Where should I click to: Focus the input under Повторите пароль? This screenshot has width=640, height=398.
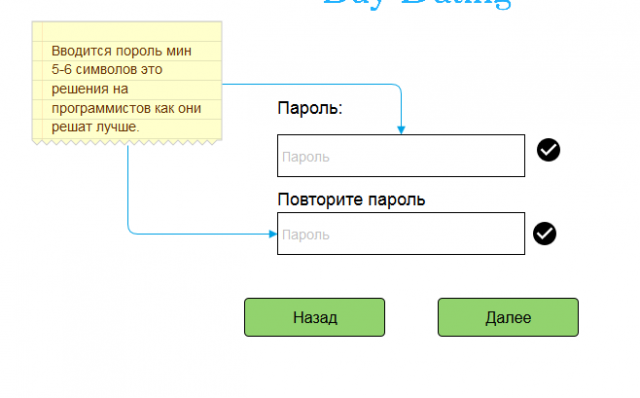point(401,233)
